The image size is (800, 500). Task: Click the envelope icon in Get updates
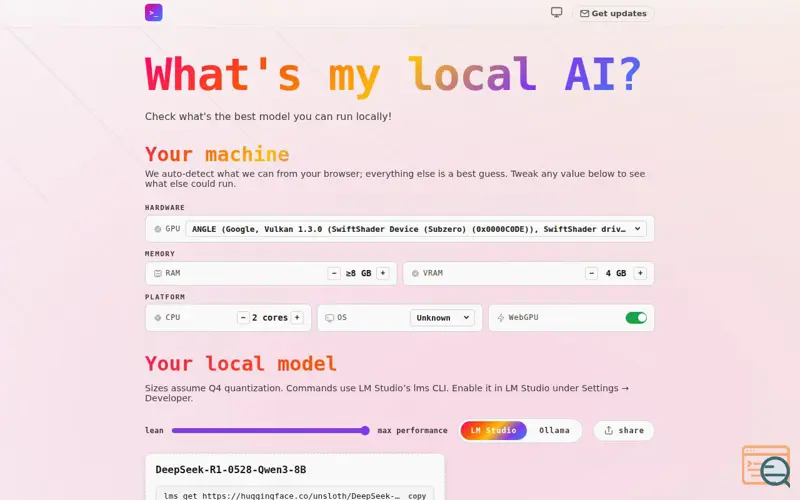[585, 13]
